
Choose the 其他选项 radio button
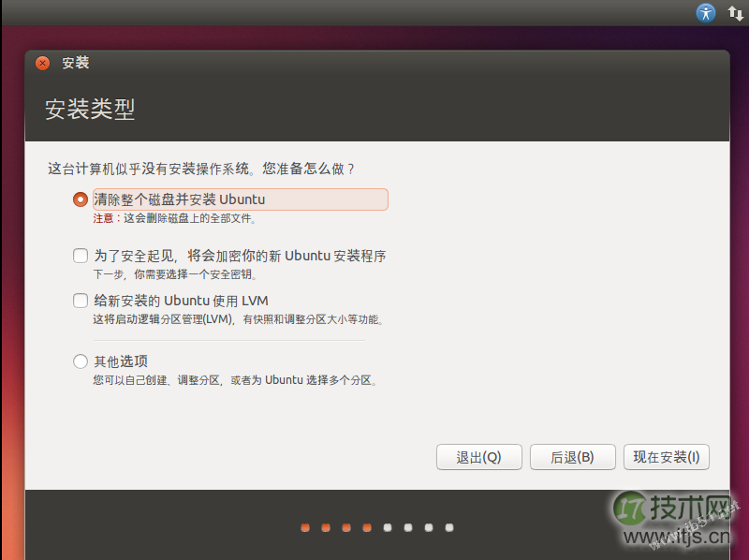[81, 361]
